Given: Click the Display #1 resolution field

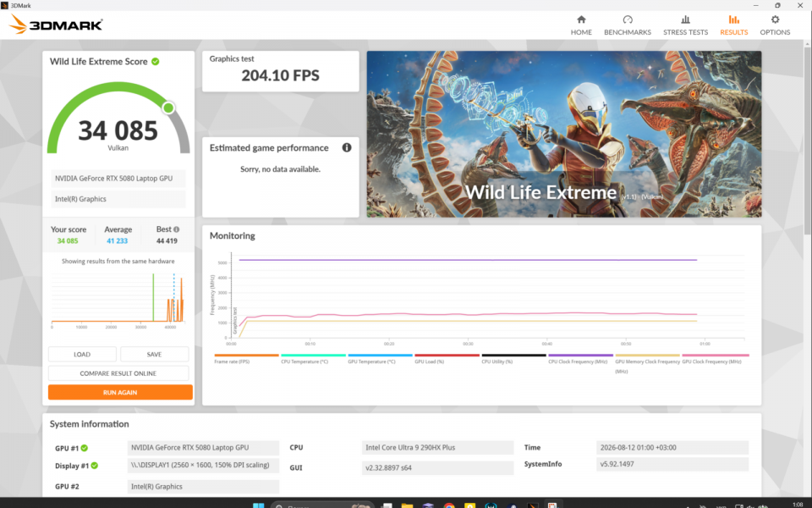Looking at the screenshot, I should 203,465.
